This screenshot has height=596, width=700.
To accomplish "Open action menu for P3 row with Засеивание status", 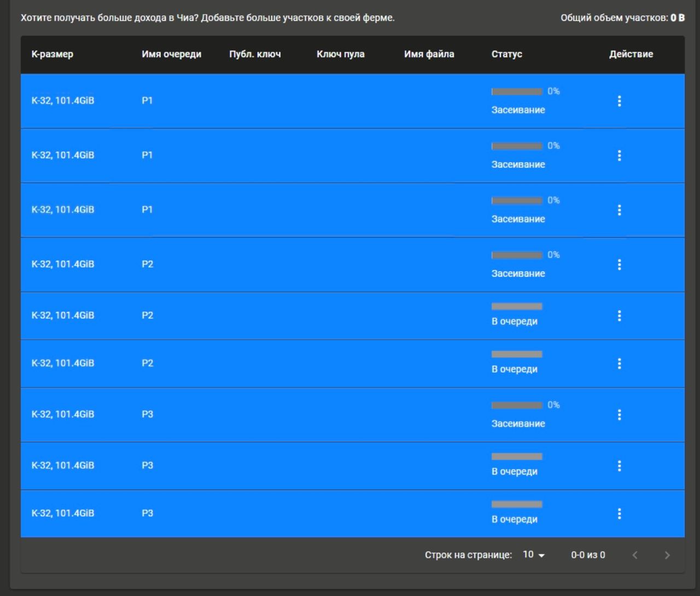I will (x=619, y=415).
